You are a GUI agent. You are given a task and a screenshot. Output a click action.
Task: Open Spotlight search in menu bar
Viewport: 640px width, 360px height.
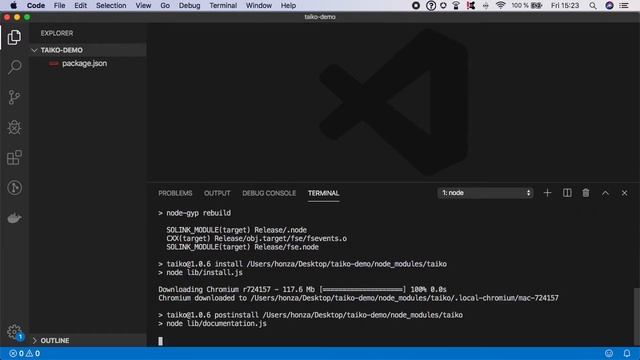tap(593, 6)
